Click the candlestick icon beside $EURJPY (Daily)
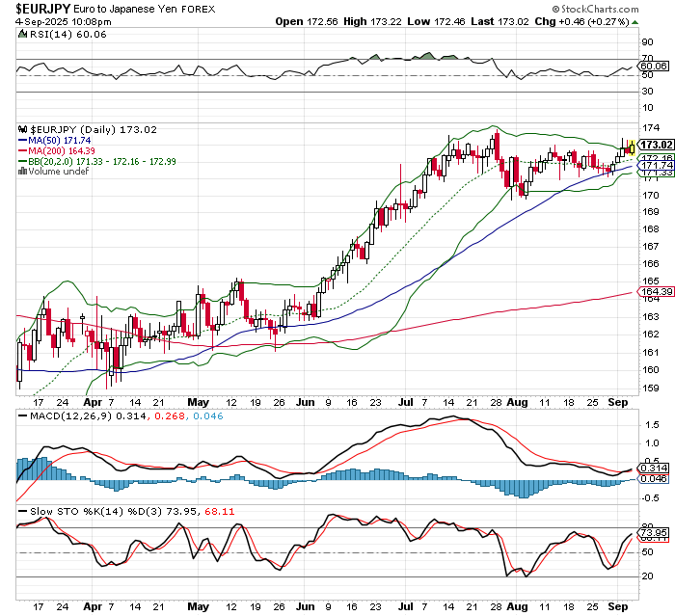The height and width of the screenshot is (616, 675). click(24, 129)
